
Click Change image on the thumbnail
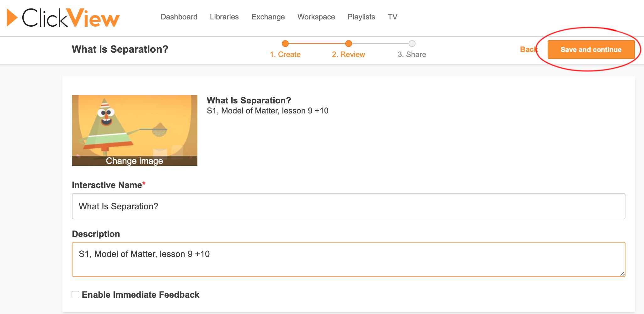tap(134, 161)
